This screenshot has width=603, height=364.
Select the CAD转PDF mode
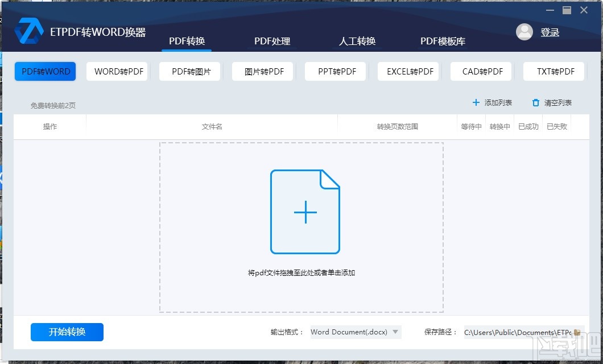(x=482, y=72)
